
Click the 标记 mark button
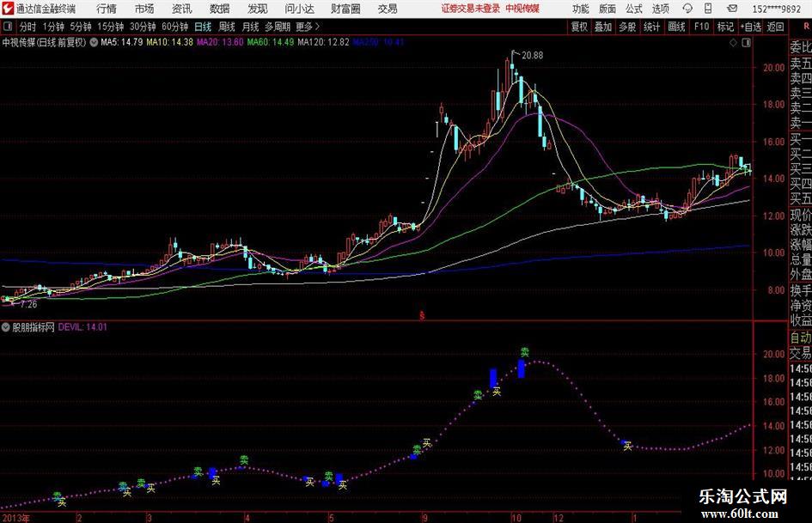click(x=725, y=27)
